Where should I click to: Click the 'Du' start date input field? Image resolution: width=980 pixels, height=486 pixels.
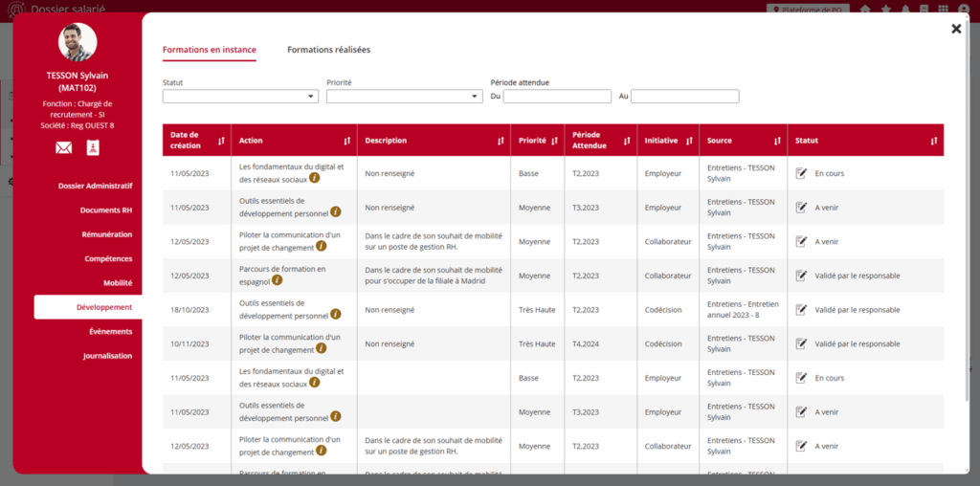(x=557, y=97)
